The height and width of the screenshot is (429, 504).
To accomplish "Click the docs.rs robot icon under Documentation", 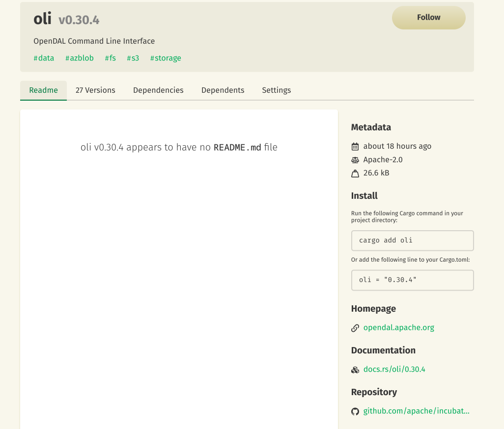I will (x=355, y=369).
